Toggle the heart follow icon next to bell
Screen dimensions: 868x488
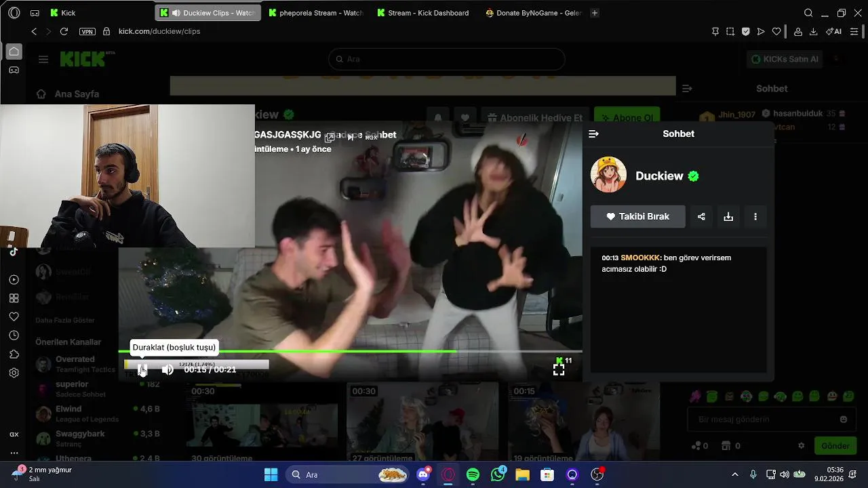[x=465, y=117]
